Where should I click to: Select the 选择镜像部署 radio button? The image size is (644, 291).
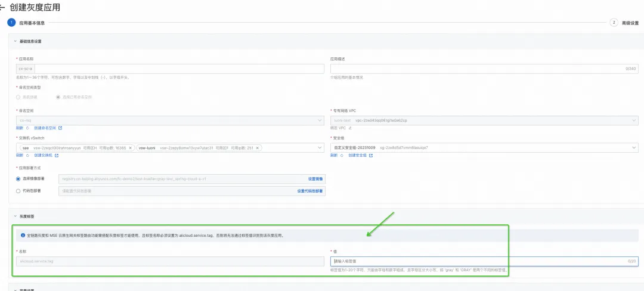(18, 179)
